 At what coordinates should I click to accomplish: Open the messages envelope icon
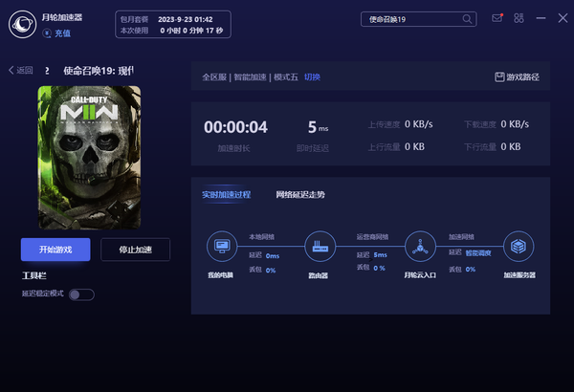click(x=497, y=18)
